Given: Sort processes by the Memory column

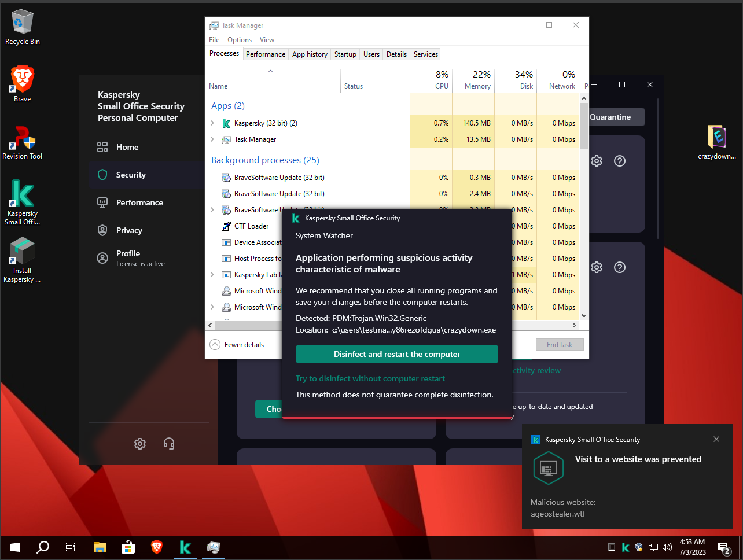Looking at the screenshot, I should point(473,80).
